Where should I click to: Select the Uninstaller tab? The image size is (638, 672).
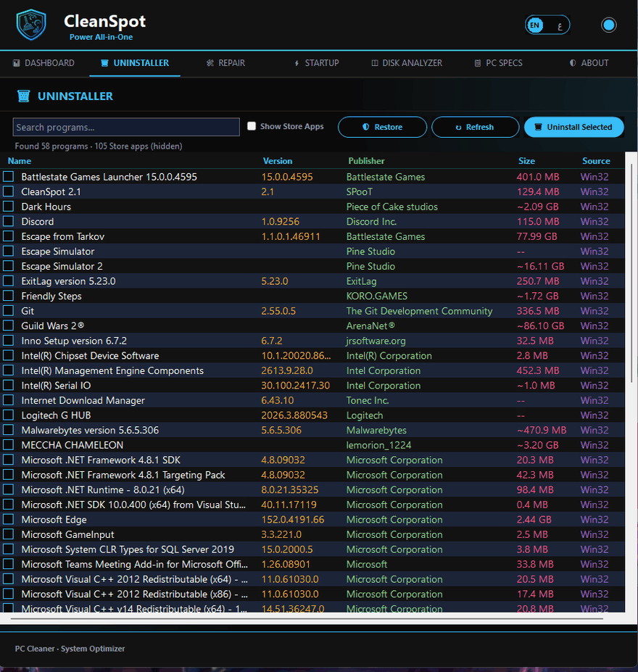(135, 63)
